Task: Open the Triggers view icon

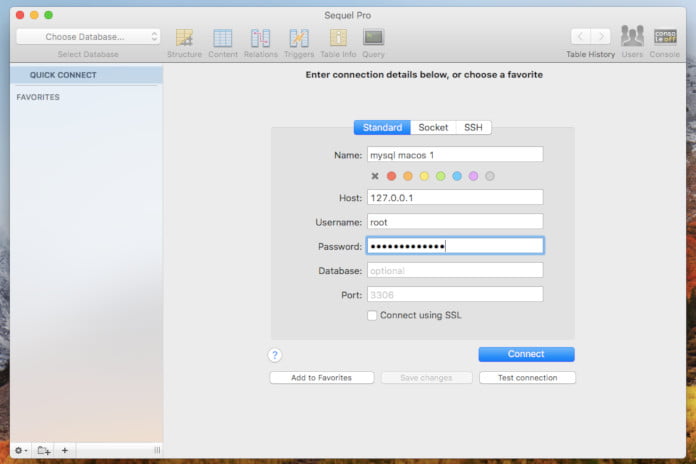Action: pos(299,38)
